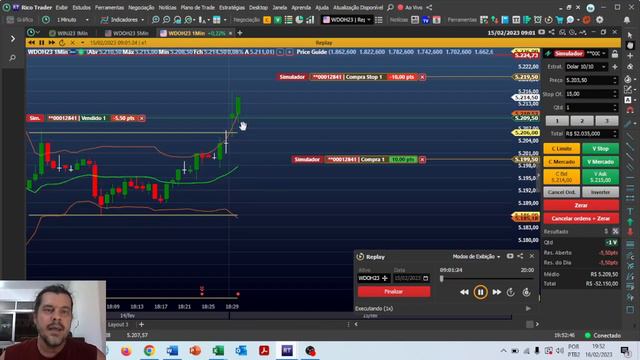The width and height of the screenshot is (640, 360).
Task: Cancel the Compra Stop 1 order with its X
Action: coord(422,77)
